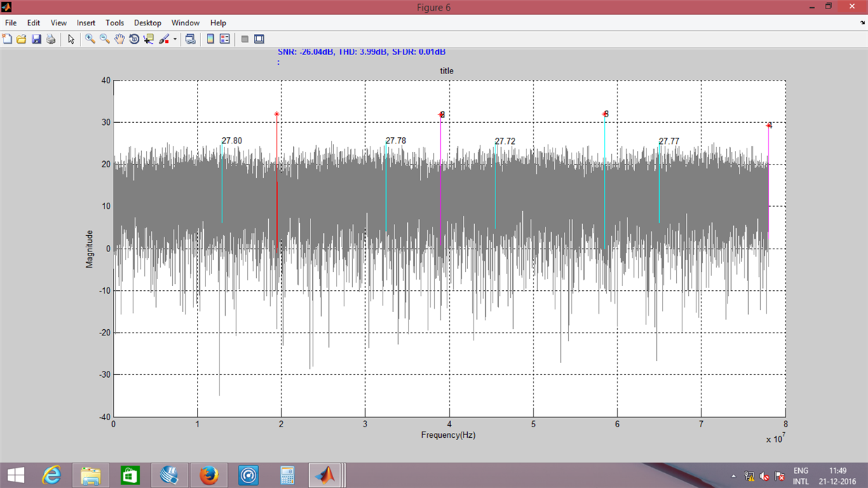868x488 pixels.
Task: Click the Link Plot toolbar button
Action: (191, 40)
